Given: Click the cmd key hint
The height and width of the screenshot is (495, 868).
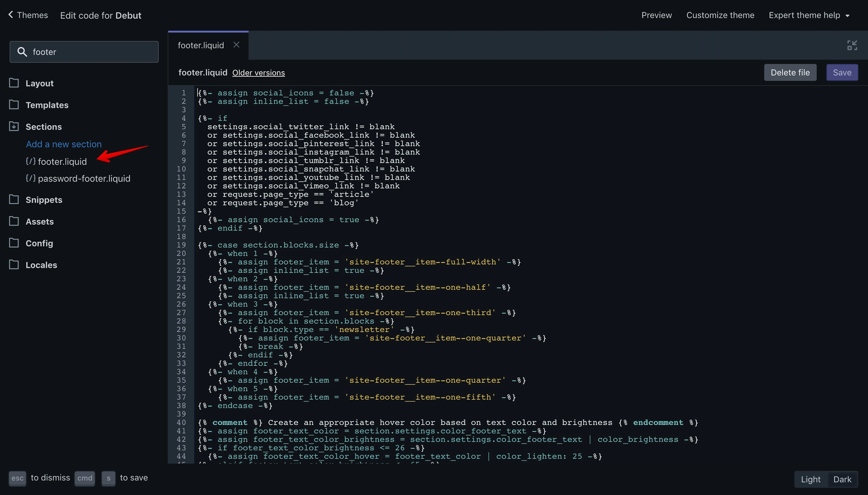Looking at the screenshot, I should [85, 478].
